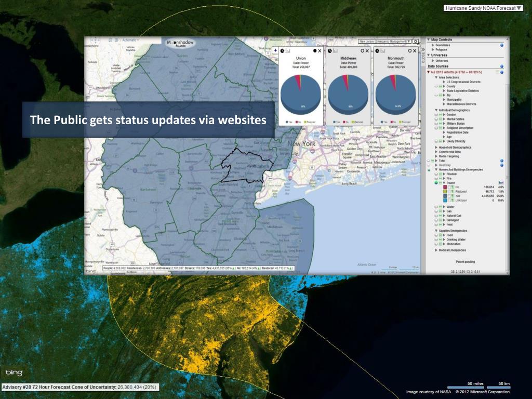Click the green legend icon beside Water
The height and width of the screenshot is (399, 532).
(441, 207)
